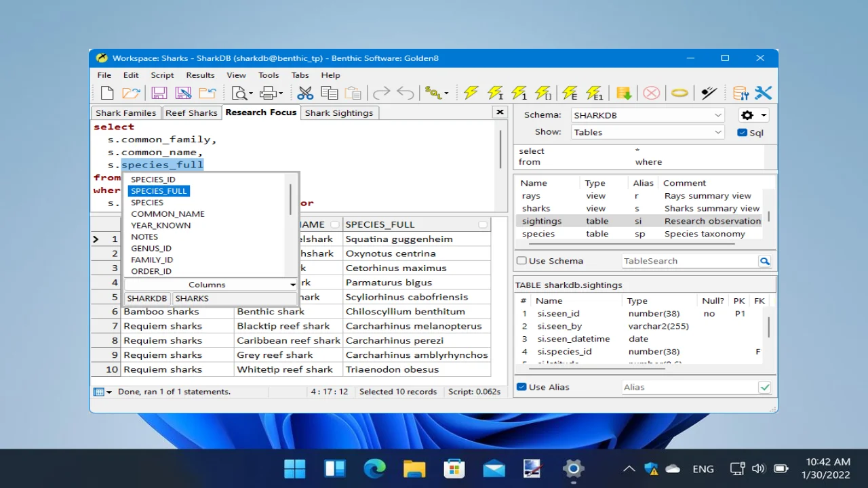Image resolution: width=868 pixels, height=488 pixels.
Task: Enable the Use Schema checkbox
Action: (x=521, y=261)
